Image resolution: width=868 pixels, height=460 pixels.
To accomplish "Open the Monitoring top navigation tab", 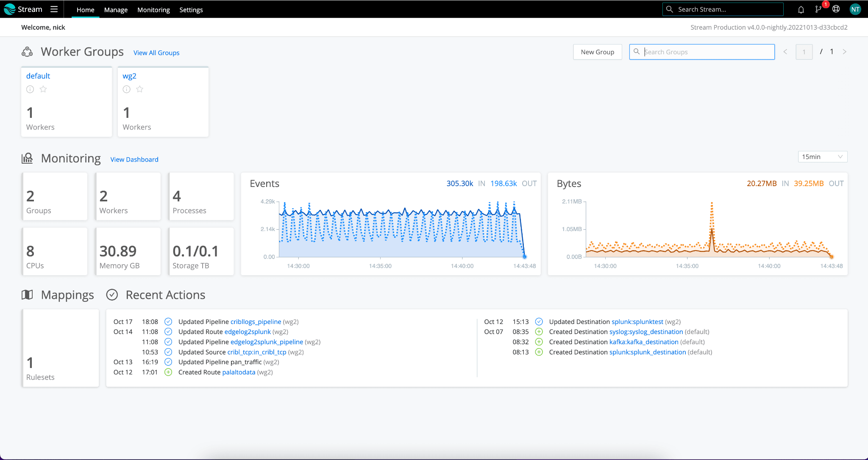I will (x=153, y=10).
